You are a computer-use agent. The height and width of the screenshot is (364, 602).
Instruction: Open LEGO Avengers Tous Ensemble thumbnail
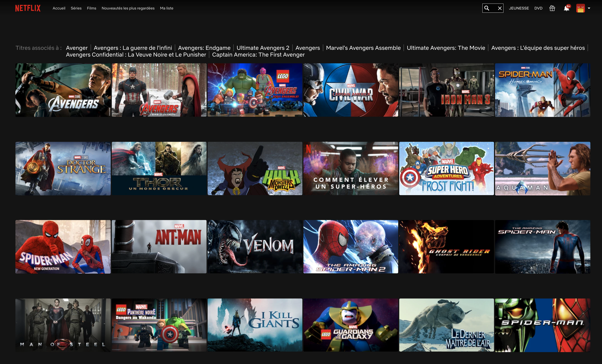[255, 90]
